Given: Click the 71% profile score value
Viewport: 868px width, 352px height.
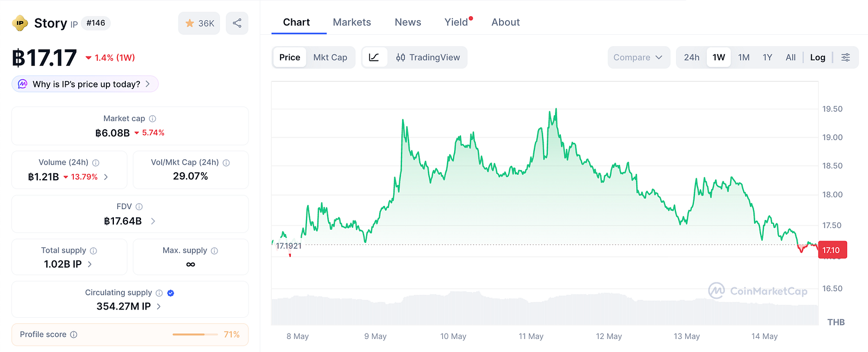Looking at the screenshot, I should tap(232, 335).
